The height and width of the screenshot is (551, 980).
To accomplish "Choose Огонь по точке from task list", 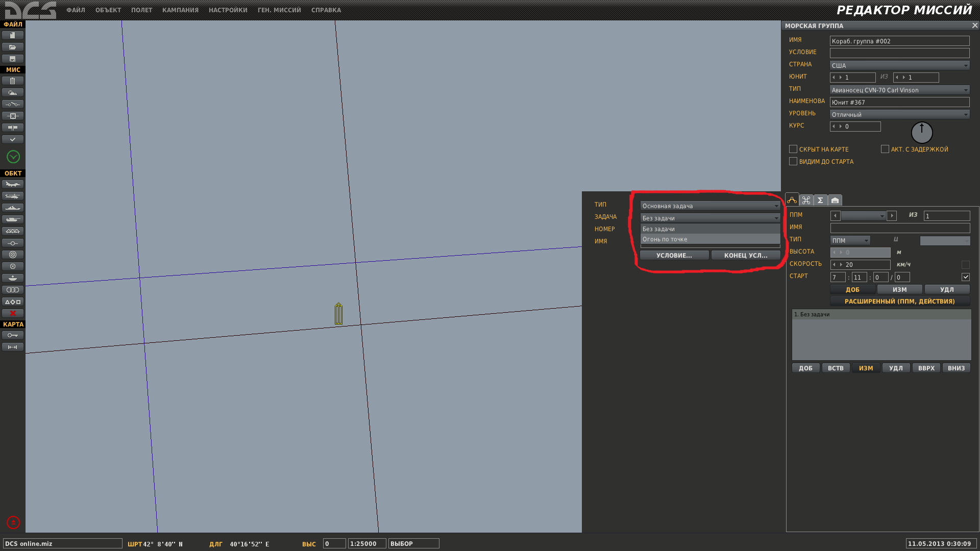I will [710, 239].
